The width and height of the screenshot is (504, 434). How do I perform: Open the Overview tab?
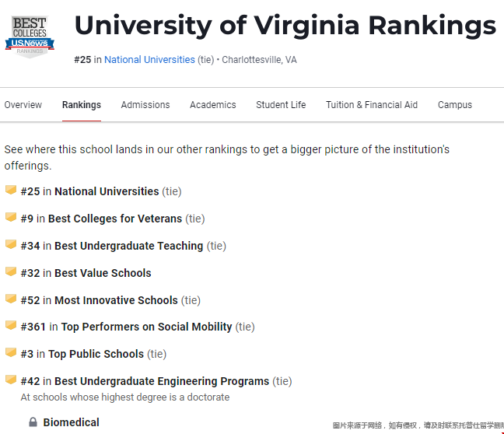click(x=23, y=105)
